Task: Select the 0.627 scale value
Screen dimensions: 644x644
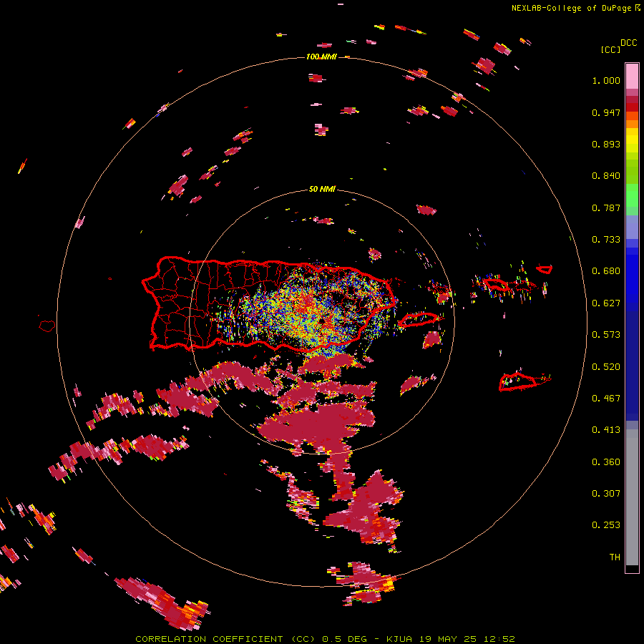Action: pos(606,303)
